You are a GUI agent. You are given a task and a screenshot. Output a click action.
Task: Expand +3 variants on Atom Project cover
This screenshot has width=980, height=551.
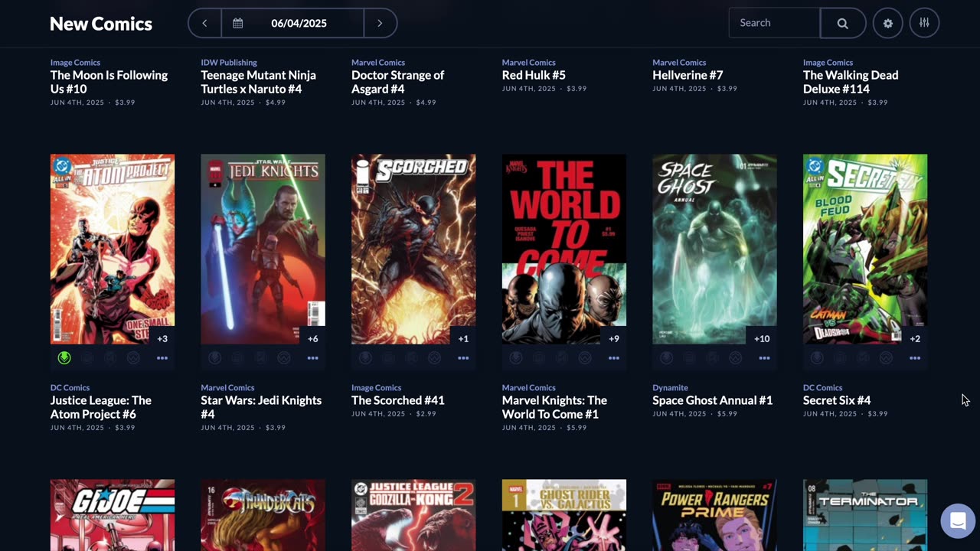coord(162,338)
